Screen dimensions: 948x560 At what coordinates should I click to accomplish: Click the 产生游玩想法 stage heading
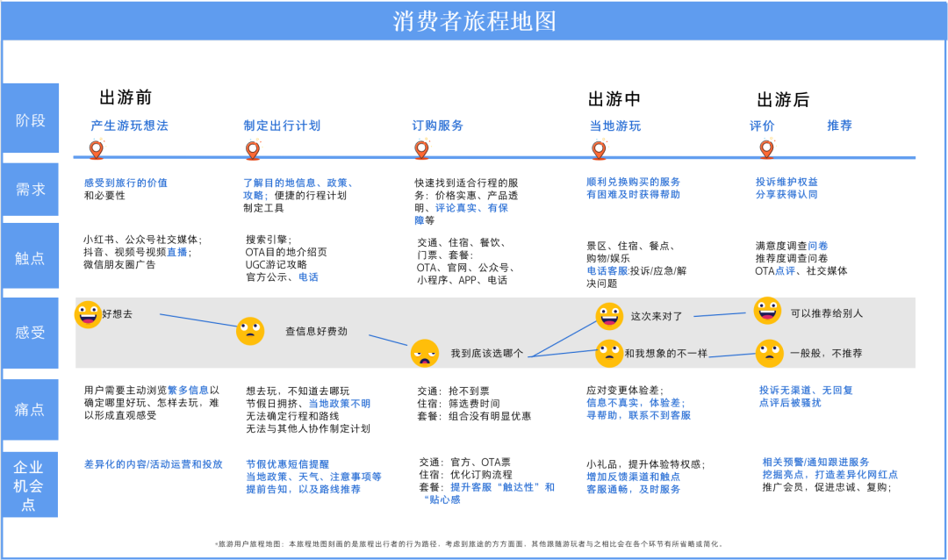[x=129, y=126]
